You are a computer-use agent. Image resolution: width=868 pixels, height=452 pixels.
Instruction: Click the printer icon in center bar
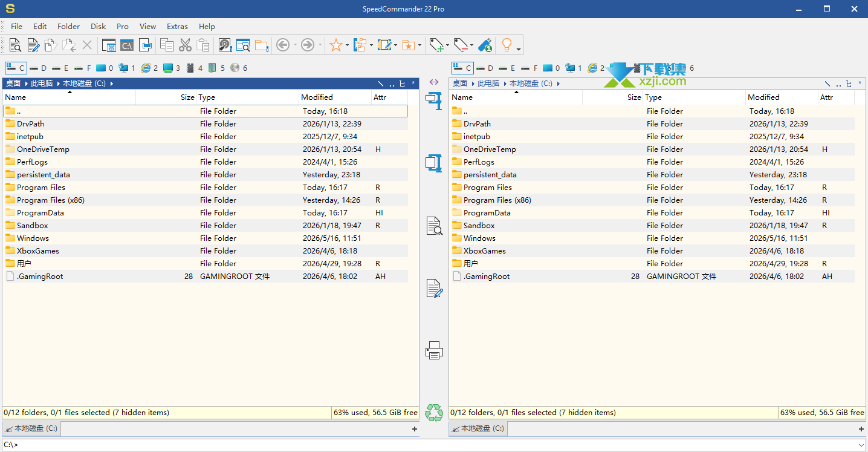[x=434, y=350]
